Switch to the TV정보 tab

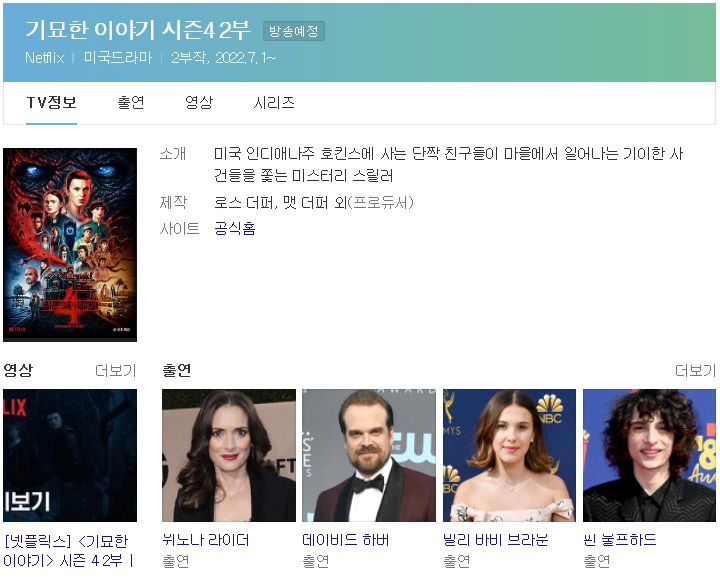(51, 103)
